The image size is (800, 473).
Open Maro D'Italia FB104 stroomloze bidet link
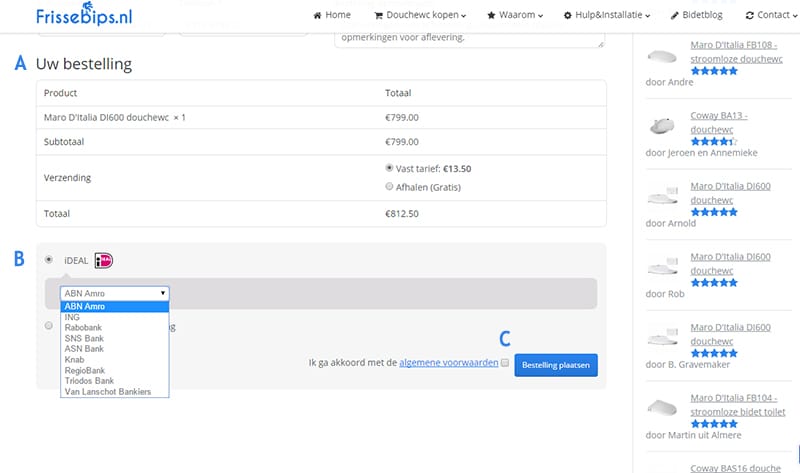point(738,405)
